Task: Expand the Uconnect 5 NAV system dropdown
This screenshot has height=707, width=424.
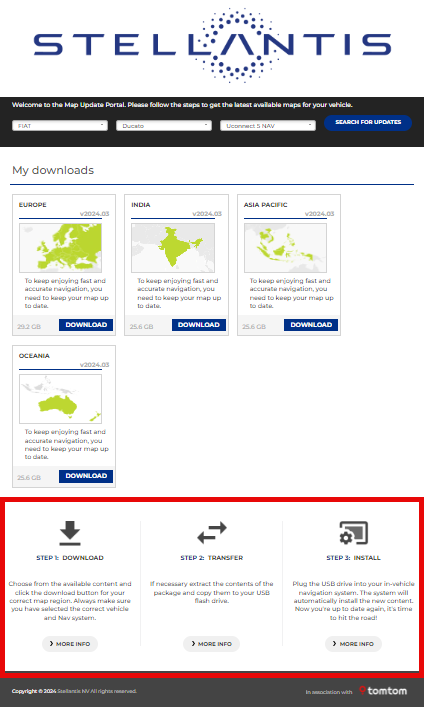Action: coord(268,126)
